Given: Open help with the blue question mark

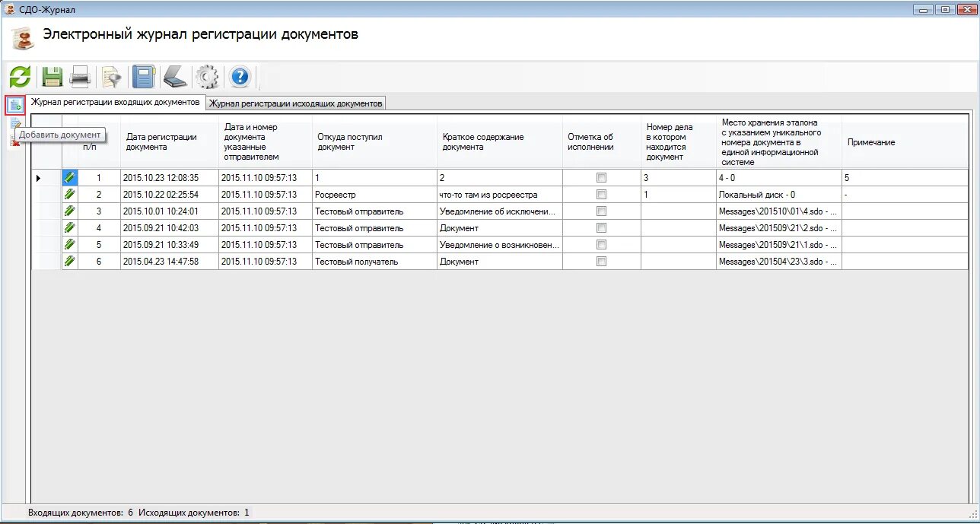Looking at the screenshot, I should coord(240,77).
